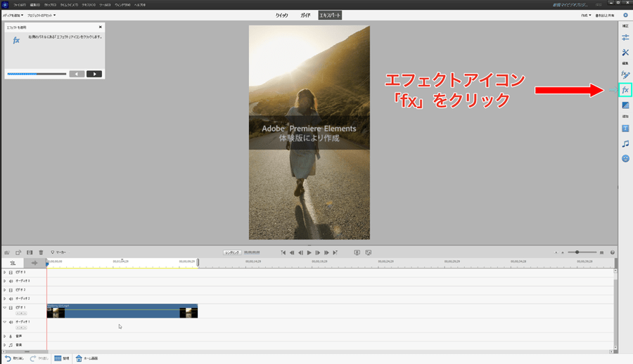The width and height of the screenshot is (633, 364).
Task: Expand the Video 3 track
Action: [x=5, y=273]
